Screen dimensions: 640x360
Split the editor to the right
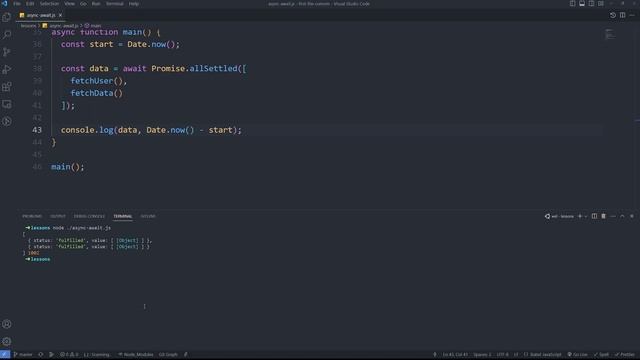pyautogui.click(x=622, y=15)
